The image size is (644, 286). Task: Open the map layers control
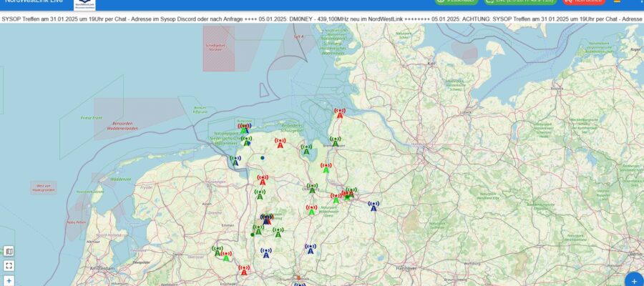click(9, 252)
